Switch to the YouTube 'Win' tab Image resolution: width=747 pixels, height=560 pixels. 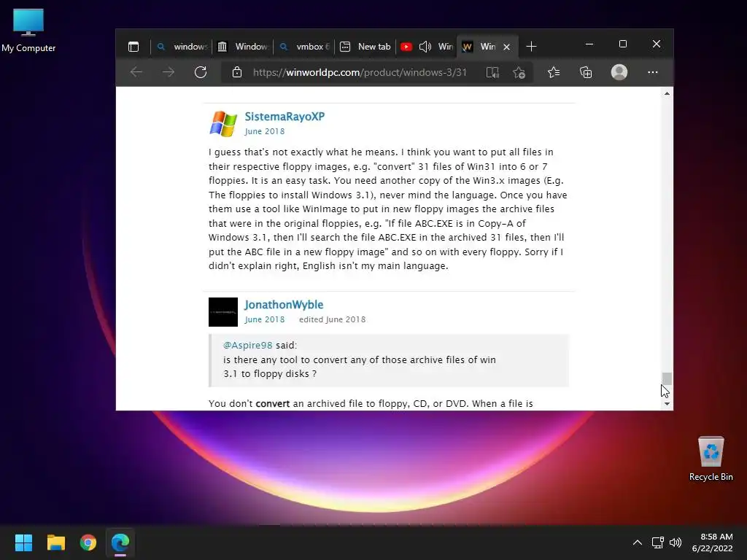click(426, 47)
